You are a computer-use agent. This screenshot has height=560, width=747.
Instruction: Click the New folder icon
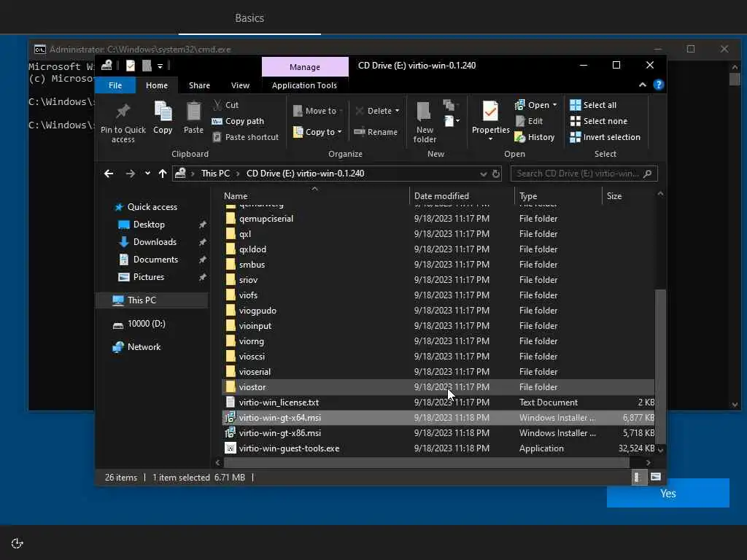(424, 112)
